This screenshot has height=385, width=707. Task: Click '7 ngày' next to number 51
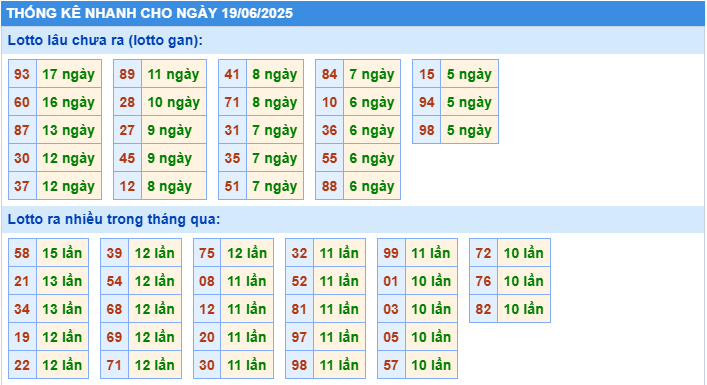click(x=275, y=186)
